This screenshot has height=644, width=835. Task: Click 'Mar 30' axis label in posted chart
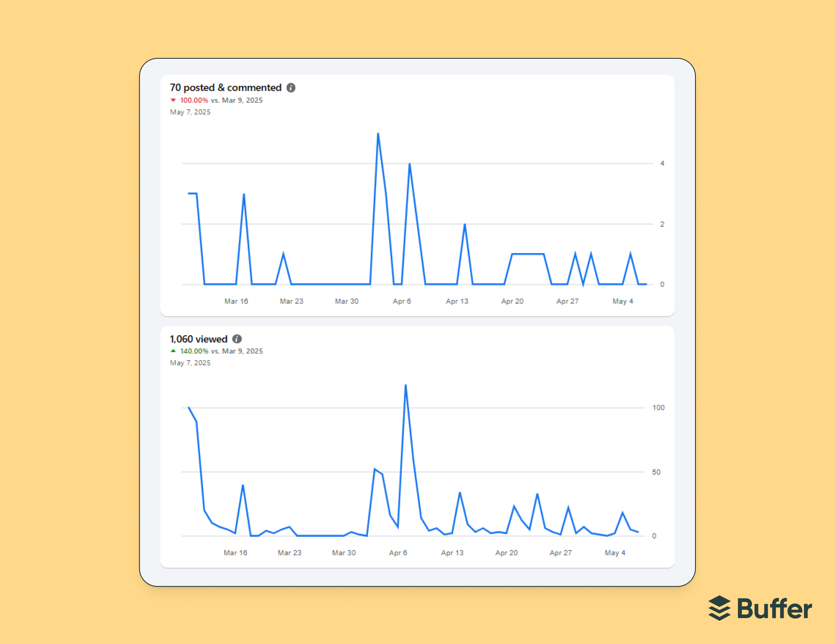point(347,301)
